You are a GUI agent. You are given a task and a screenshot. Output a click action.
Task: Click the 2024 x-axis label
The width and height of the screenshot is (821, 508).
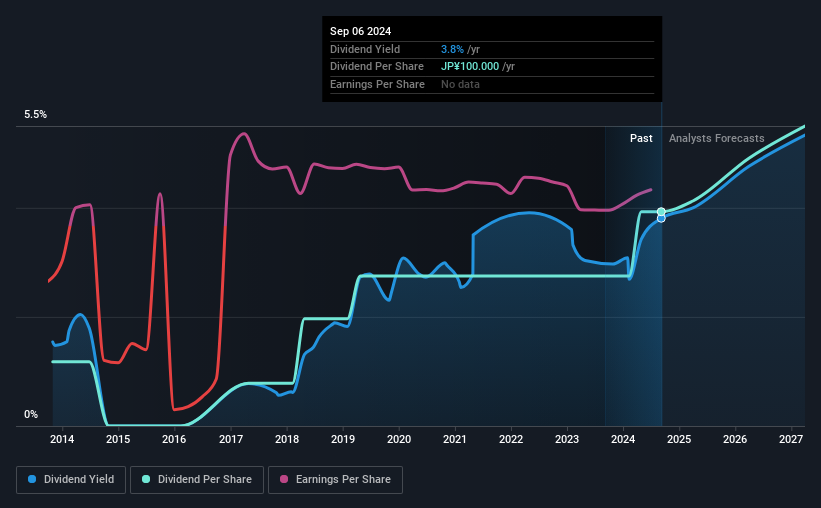[x=623, y=439]
